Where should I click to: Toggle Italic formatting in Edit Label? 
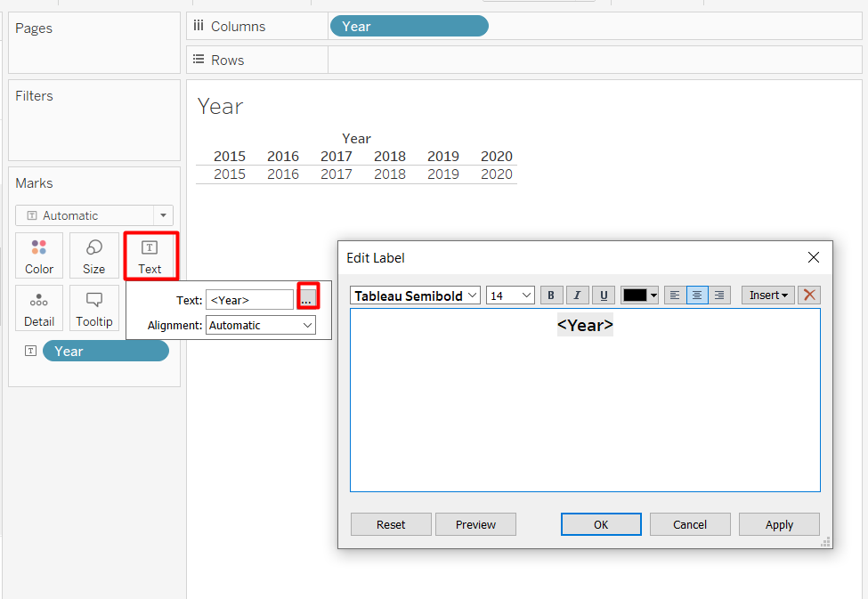578,295
